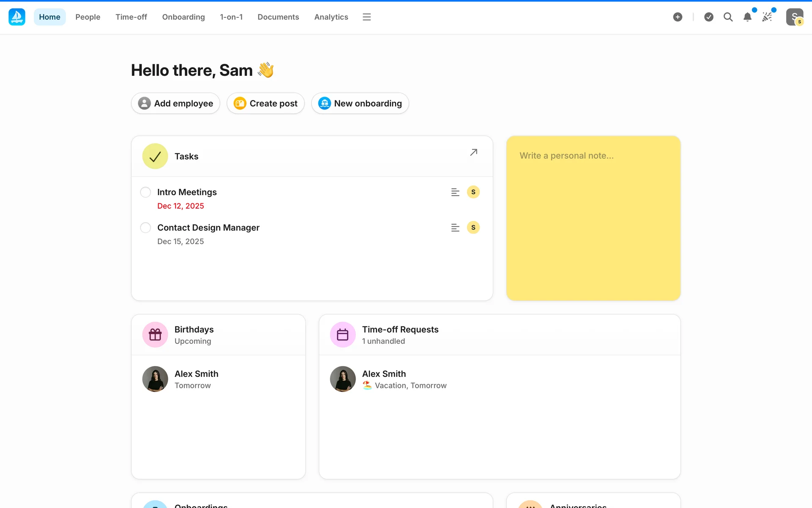
Task: Open Tasks widget with arrow icon
Action: tap(474, 152)
